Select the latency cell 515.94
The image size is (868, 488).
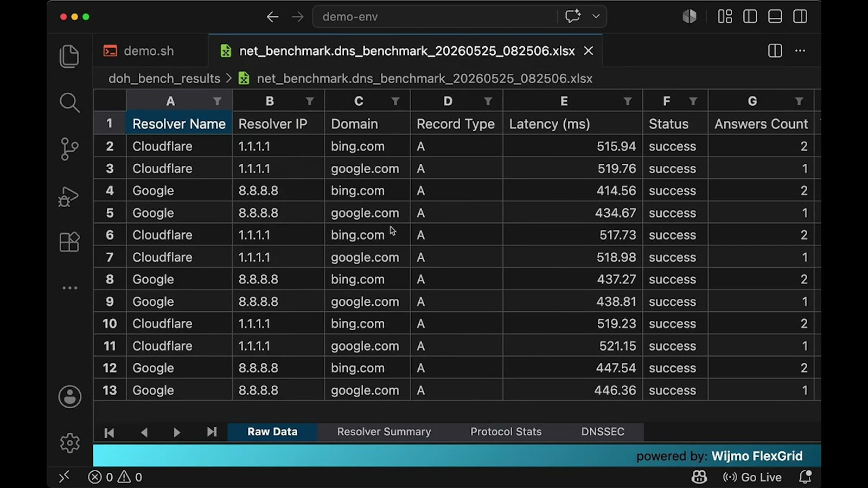coord(573,146)
